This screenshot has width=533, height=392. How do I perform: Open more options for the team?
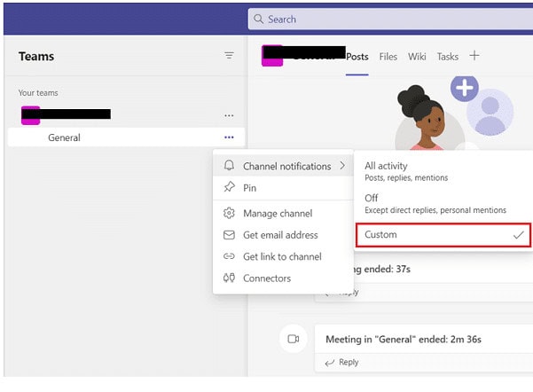coord(229,115)
